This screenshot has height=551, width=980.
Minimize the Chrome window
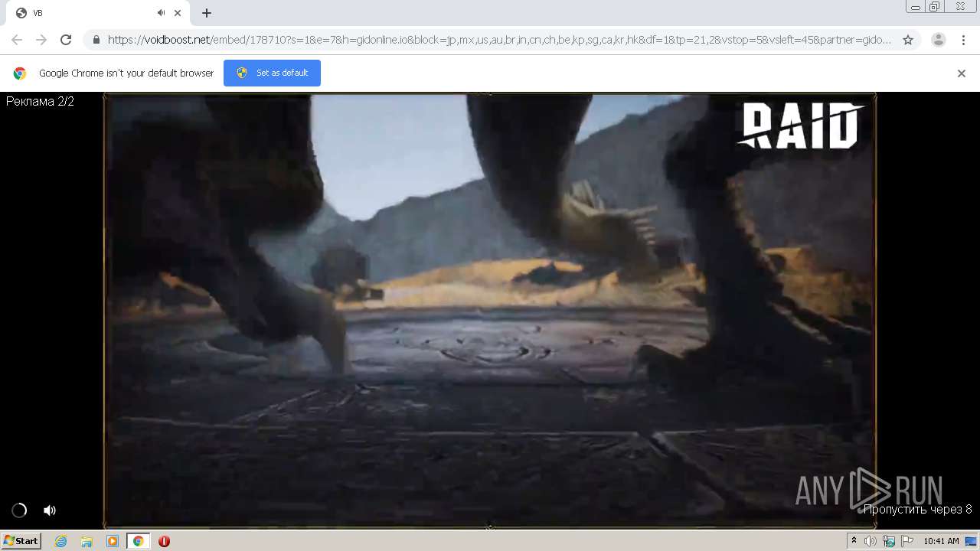coord(915,7)
